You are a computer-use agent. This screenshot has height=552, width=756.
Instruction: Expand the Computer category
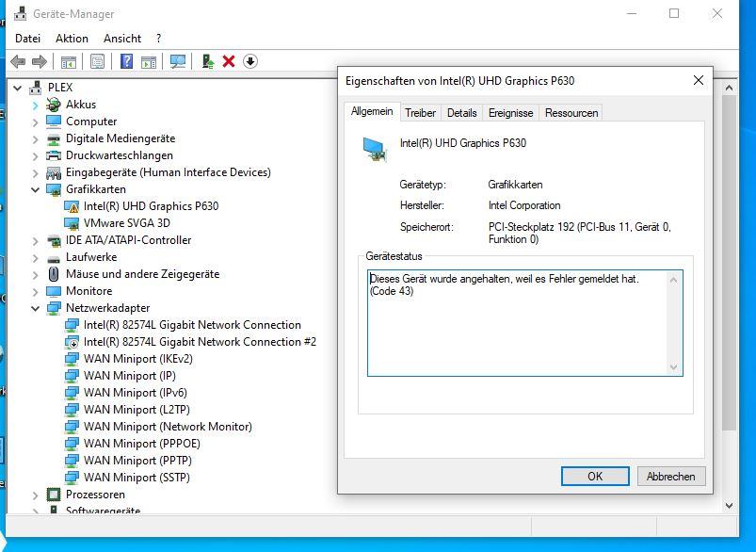click(35, 122)
